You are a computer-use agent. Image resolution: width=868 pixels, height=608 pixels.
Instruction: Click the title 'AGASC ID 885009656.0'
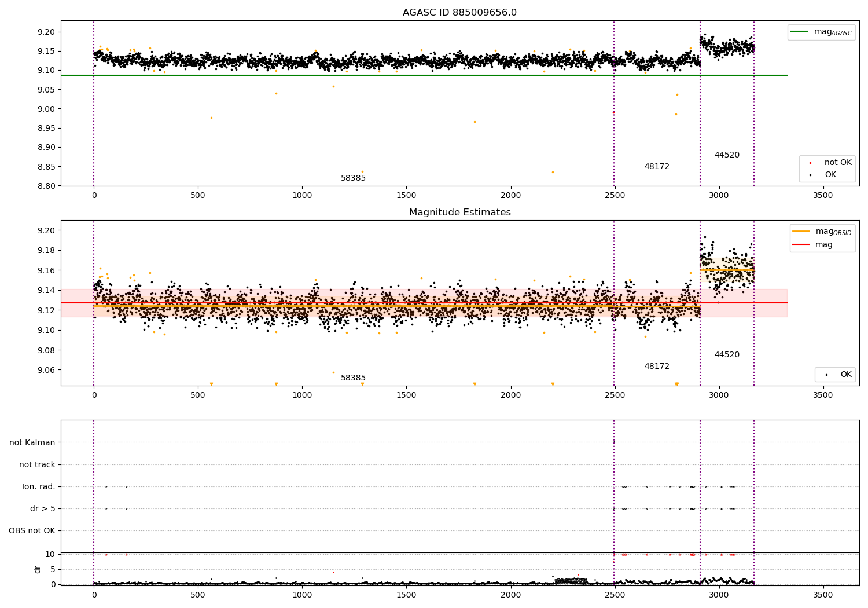coord(459,13)
